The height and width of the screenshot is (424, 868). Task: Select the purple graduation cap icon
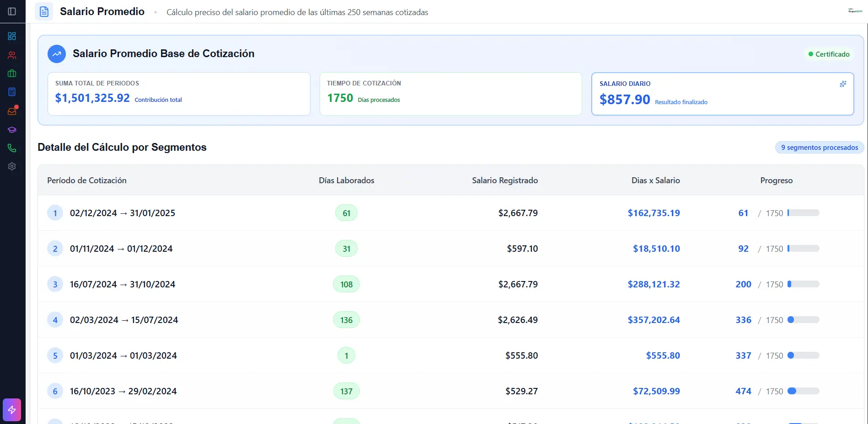pos(12,130)
